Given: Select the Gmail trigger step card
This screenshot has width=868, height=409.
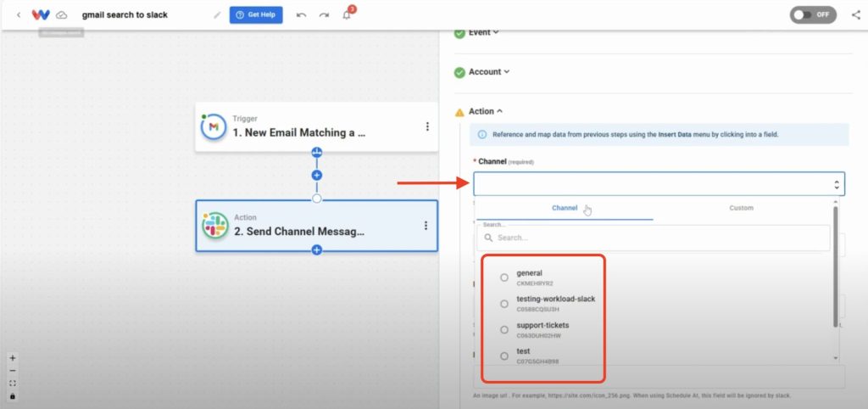Looking at the screenshot, I should (316, 127).
